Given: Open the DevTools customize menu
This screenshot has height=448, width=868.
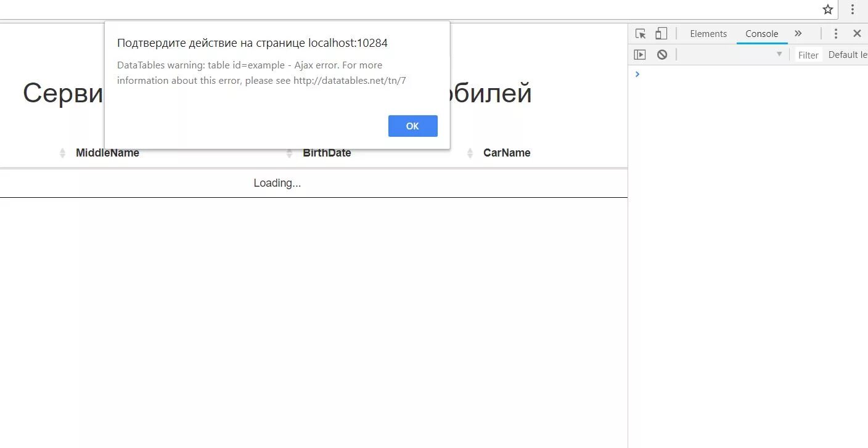Looking at the screenshot, I should (x=835, y=34).
